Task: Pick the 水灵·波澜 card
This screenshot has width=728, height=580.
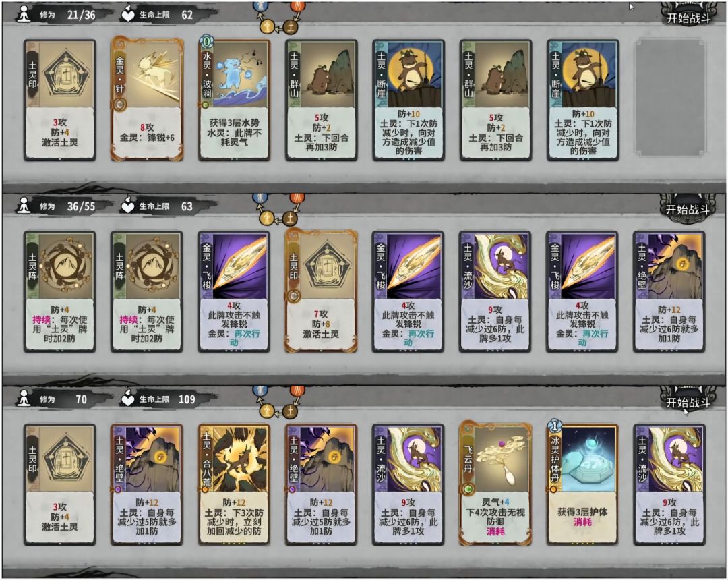Action: pyautogui.click(x=234, y=100)
